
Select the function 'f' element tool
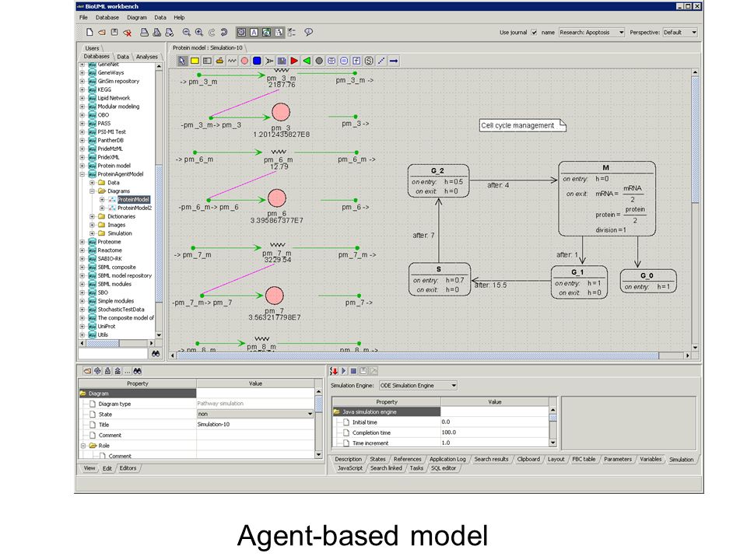356,61
